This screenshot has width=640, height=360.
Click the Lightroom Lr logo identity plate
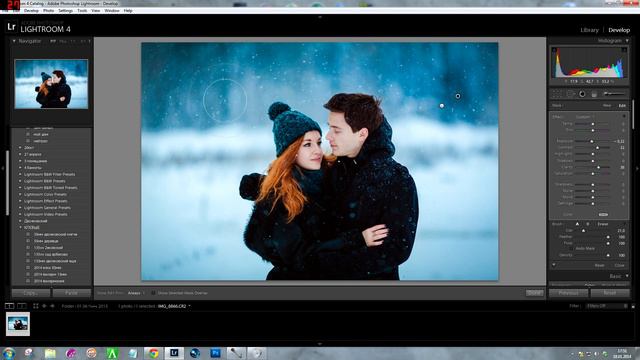pos(11,27)
